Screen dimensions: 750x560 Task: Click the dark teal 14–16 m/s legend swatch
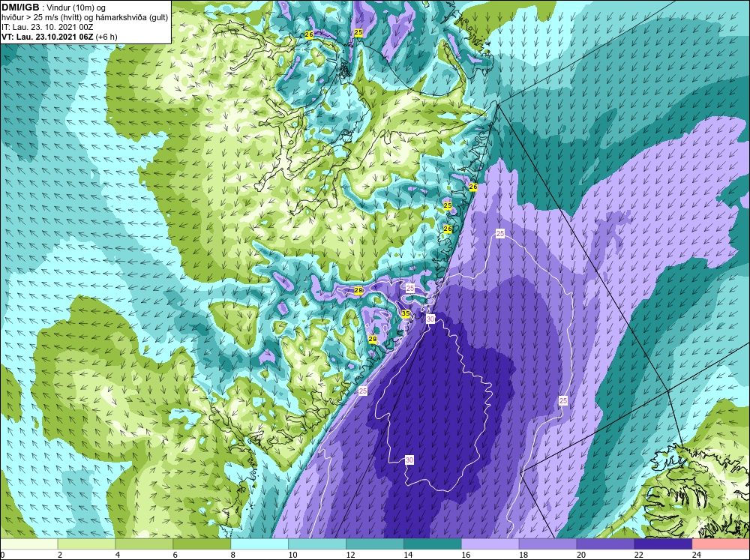(x=433, y=544)
